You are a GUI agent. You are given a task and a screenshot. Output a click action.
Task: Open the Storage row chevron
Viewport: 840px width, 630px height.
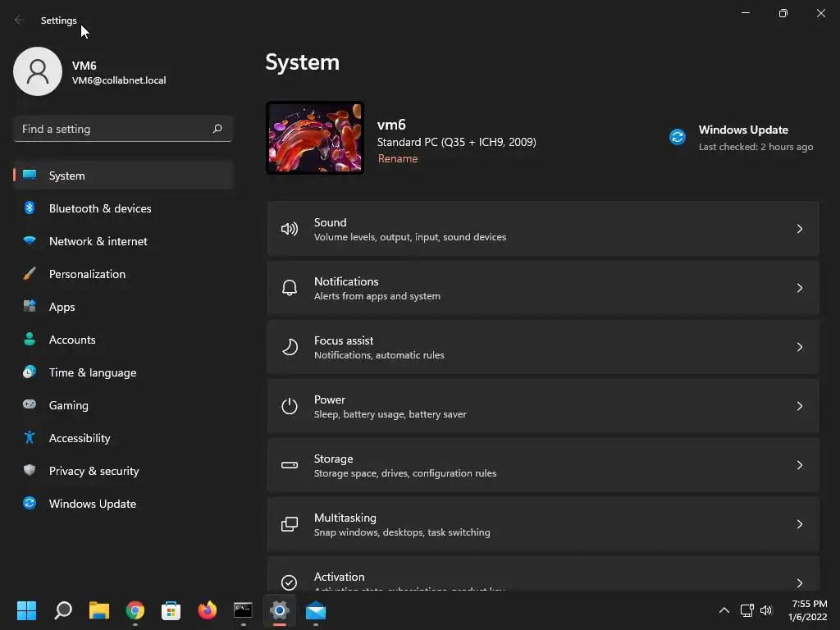point(799,465)
